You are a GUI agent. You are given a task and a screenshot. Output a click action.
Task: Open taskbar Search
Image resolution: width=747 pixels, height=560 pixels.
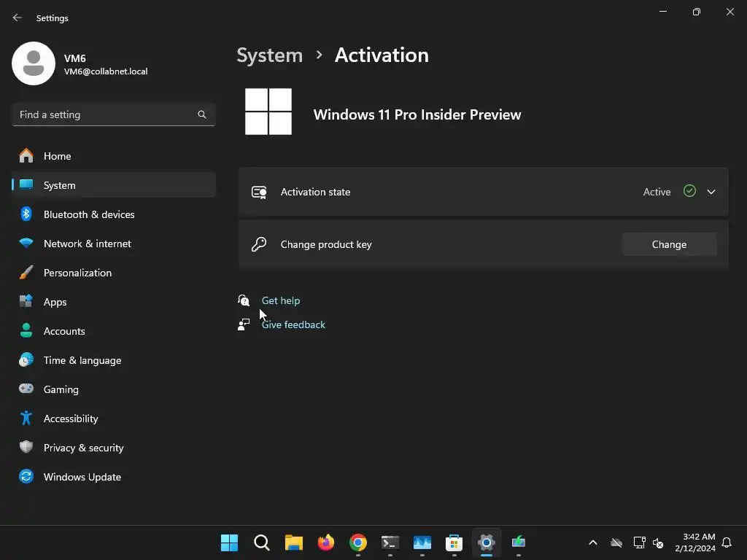pyautogui.click(x=262, y=542)
